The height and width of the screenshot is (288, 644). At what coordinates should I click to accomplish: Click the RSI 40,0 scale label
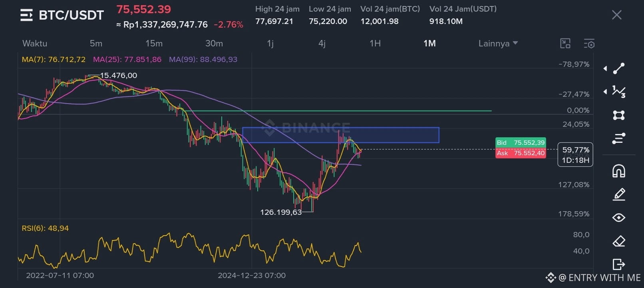tap(581, 251)
